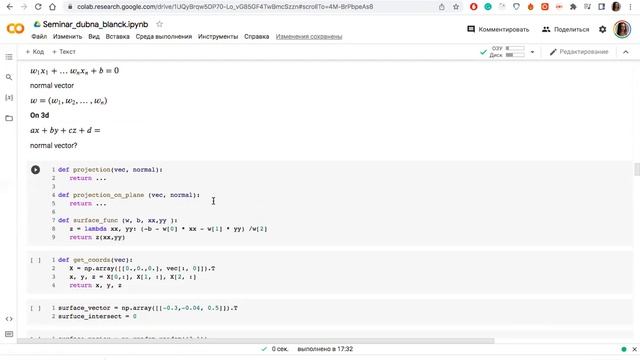Close the bottom status bar

click(x=634, y=349)
